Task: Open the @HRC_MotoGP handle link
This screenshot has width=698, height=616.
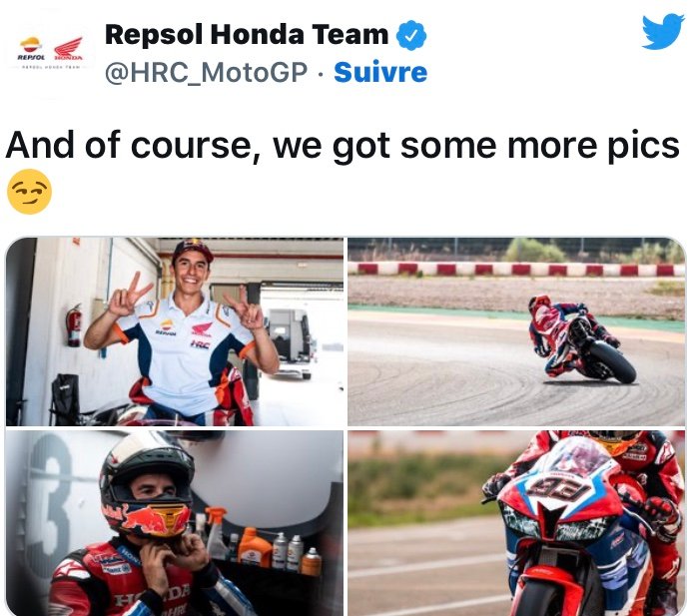Action: (x=206, y=72)
